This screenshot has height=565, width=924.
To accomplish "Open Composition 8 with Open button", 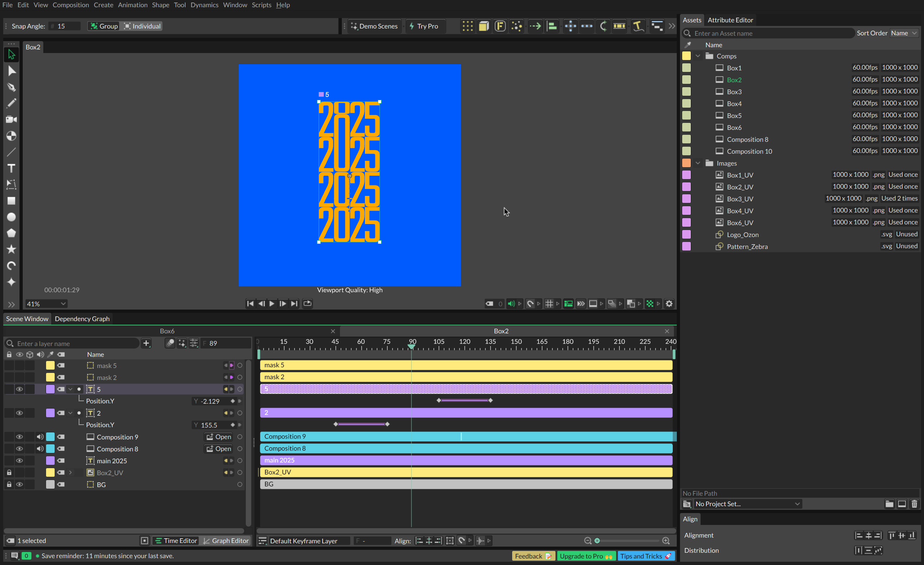I will tap(219, 449).
